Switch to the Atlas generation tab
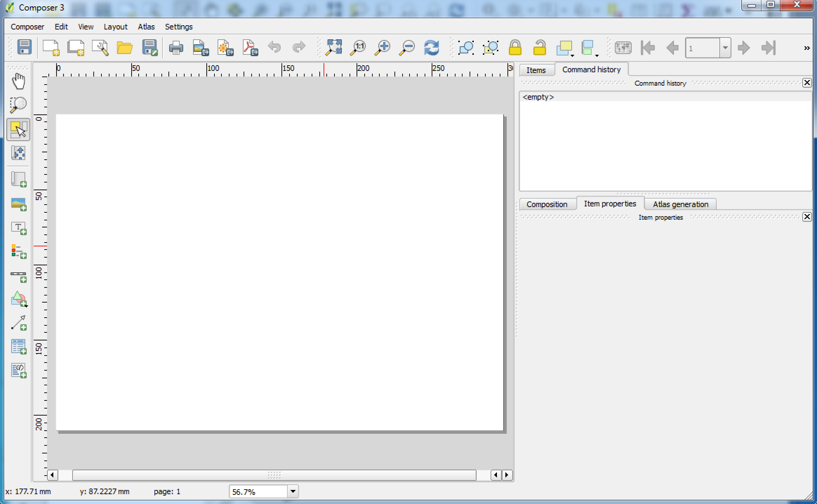817x504 pixels. coord(680,204)
